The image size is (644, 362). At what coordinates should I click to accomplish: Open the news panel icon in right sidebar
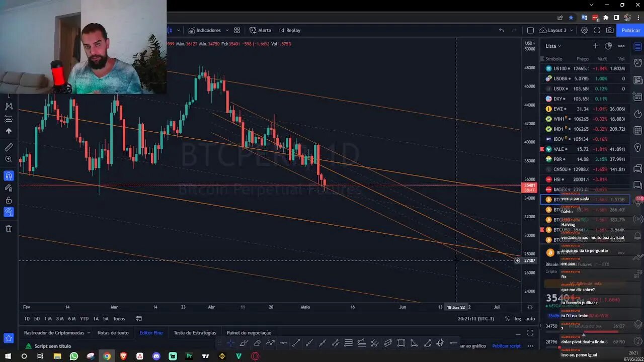point(637,80)
